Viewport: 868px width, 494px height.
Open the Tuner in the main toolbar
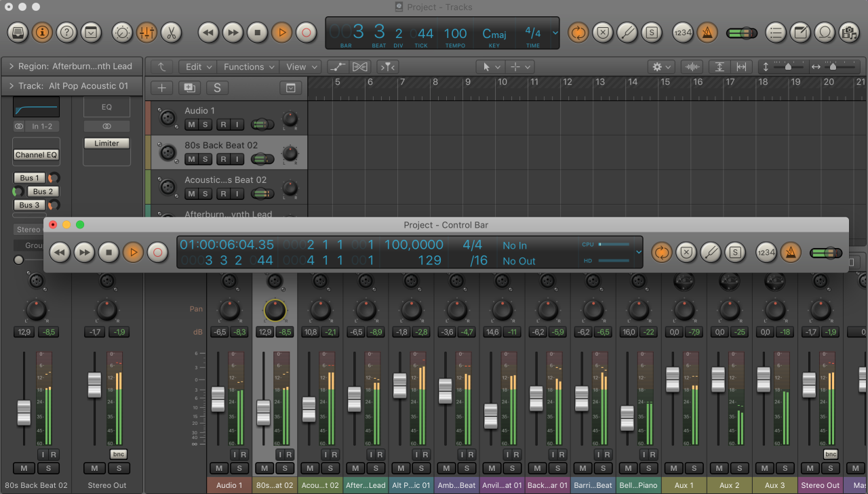point(627,32)
